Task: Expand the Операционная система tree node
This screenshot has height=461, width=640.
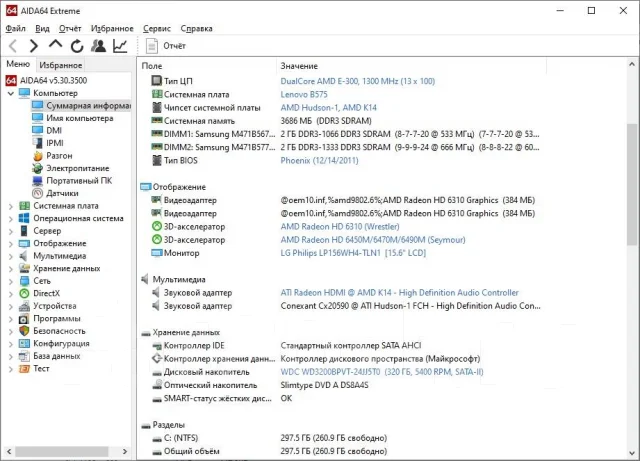Action: tap(11, 219)
